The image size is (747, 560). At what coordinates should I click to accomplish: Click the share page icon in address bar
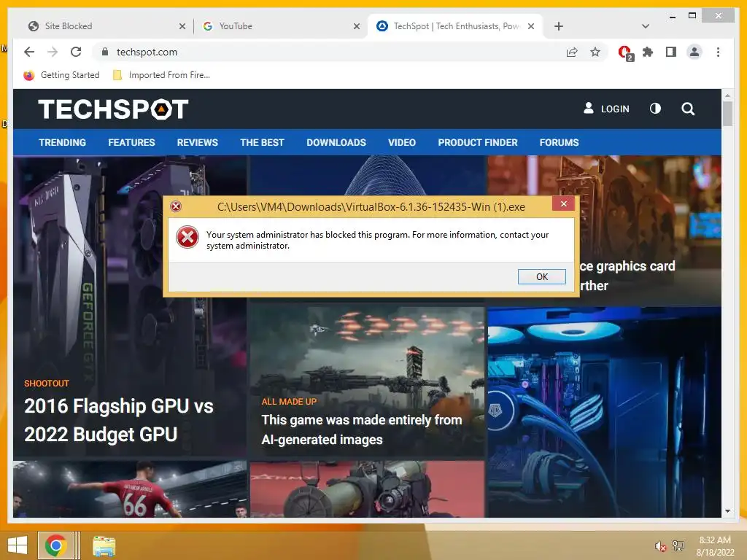click(572, 52)
